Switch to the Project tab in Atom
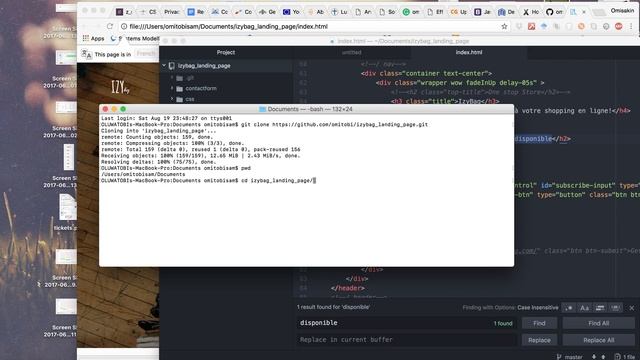The image size is (640, 360). click(226, 52)
